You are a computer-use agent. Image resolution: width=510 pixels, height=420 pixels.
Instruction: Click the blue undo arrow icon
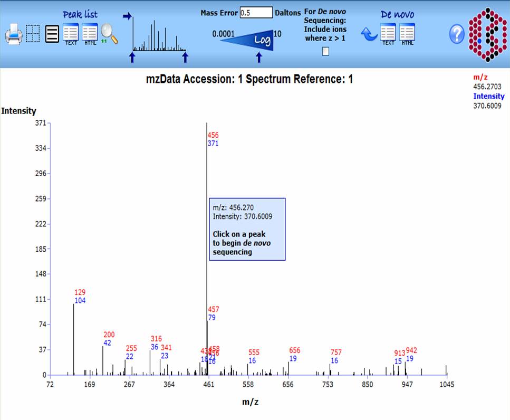tap(369, 34)
